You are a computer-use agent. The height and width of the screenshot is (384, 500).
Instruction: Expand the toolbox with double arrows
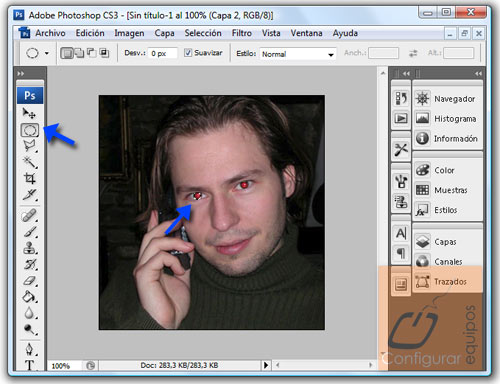pyautogui.click(x=21, y=73)
